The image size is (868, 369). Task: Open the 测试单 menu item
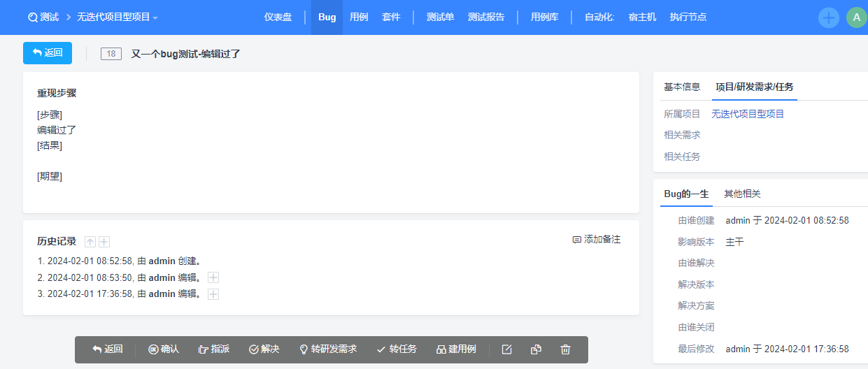440,17
